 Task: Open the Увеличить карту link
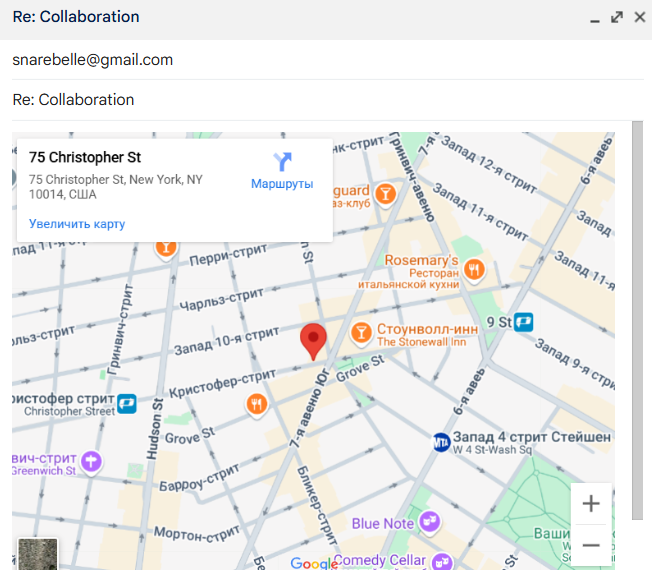point(77,224)
